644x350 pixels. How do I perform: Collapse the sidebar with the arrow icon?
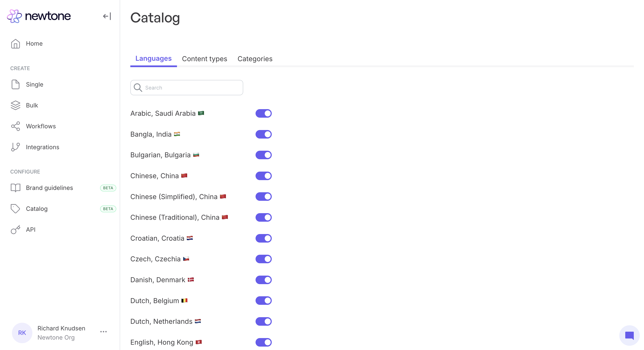(107, 16)
